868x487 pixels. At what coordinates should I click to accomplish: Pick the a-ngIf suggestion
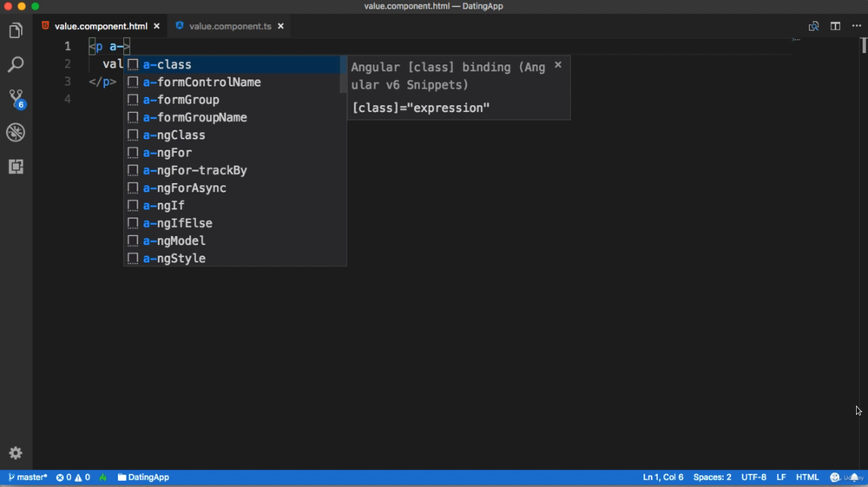164,206
